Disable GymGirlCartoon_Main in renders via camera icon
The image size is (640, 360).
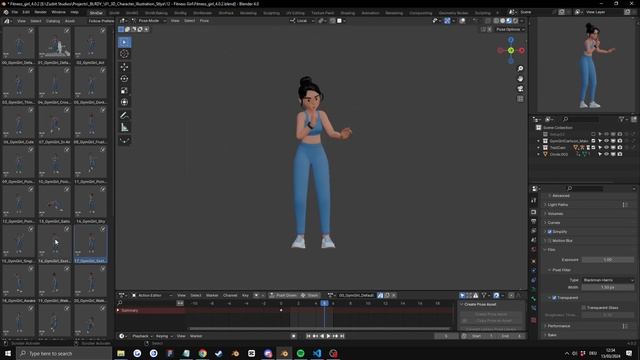click(x=620, y=141)
